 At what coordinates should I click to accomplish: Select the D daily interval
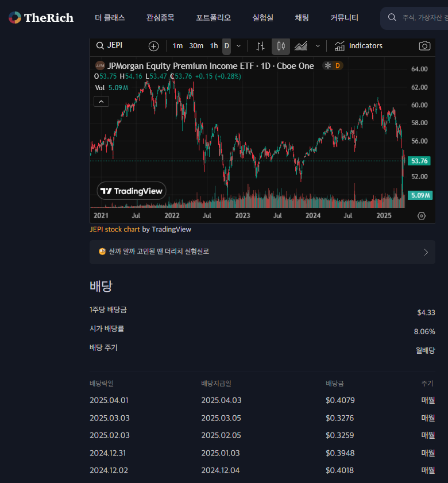point(226,46)
